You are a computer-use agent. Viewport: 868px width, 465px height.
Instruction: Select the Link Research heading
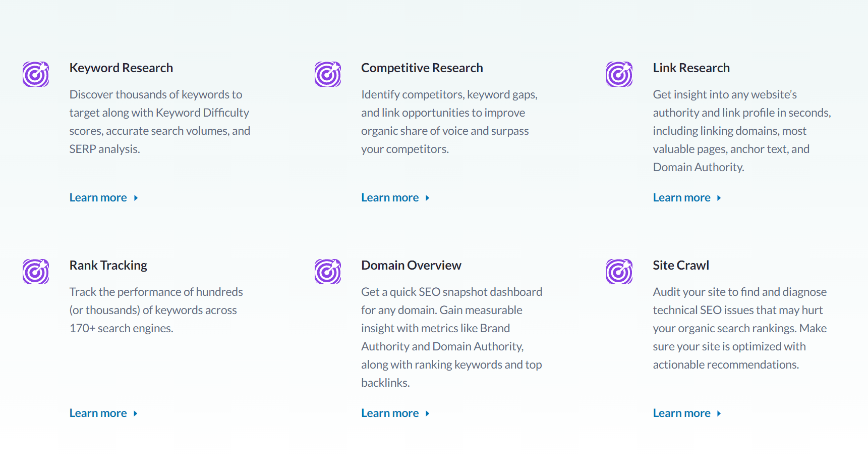click(x=691, y=68)
